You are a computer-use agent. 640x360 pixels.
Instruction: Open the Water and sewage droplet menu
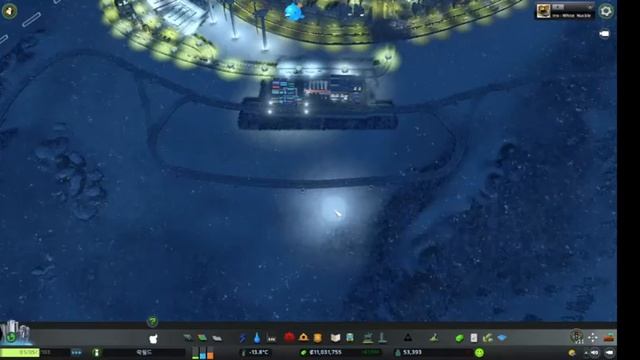point(257,338)
